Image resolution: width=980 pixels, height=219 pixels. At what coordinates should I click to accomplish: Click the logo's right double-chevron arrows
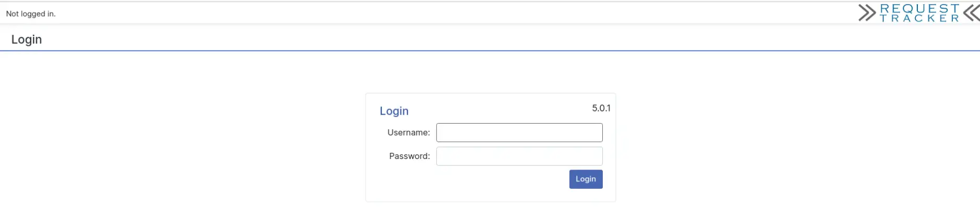[x=971, y=13]
